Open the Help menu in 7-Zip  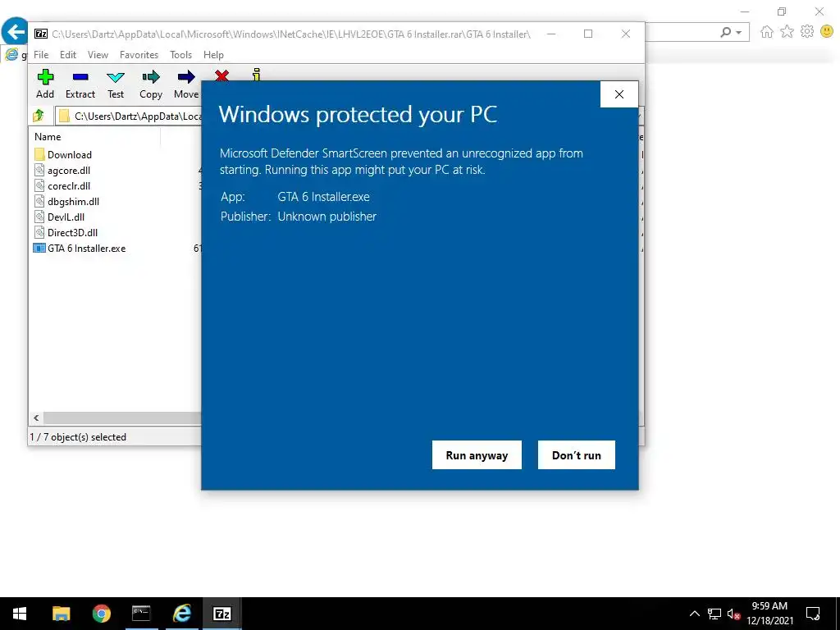tap(213, 55)
